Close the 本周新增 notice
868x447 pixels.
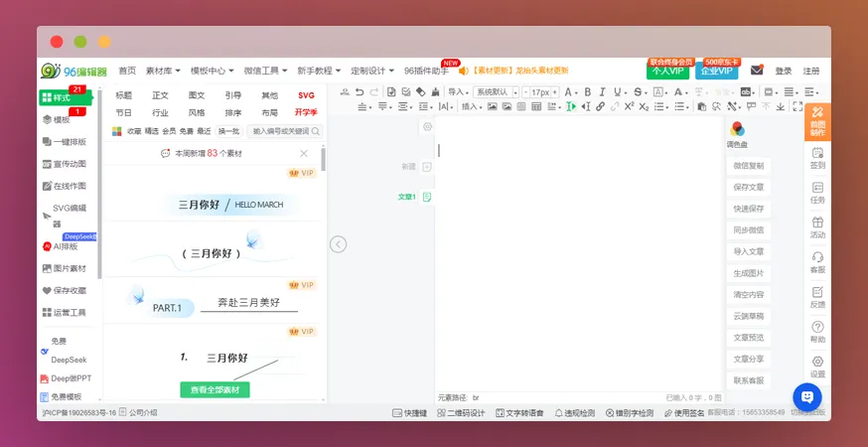coord(304,153)
